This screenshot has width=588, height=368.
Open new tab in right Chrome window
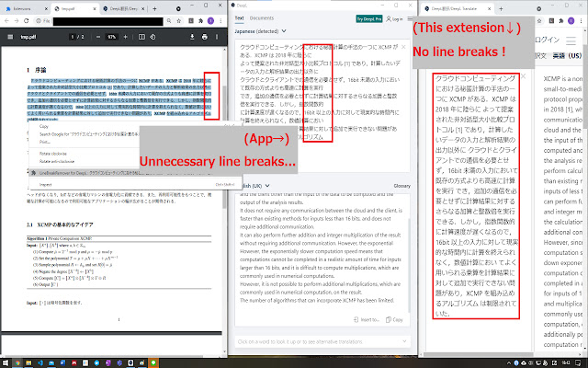[501, 8]
